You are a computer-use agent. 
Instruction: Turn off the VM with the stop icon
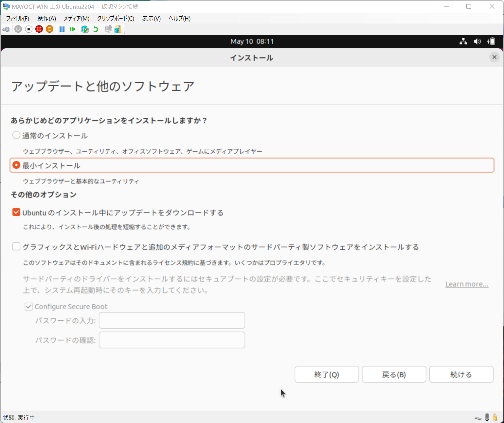pyautogui.click(x=28, y=29)
